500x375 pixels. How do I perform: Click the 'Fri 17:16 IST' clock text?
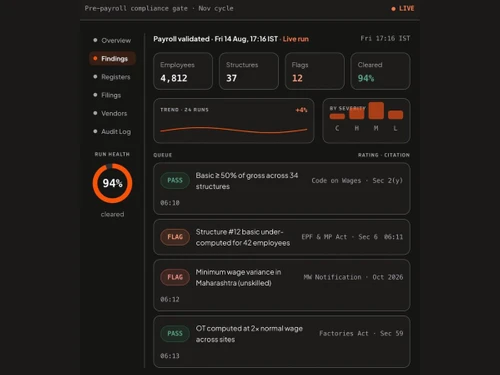[x=385, y=39]
